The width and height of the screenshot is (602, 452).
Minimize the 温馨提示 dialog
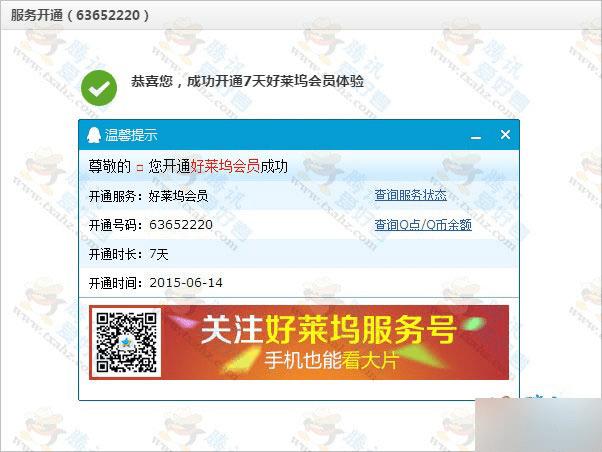click(x=476, y=137)
